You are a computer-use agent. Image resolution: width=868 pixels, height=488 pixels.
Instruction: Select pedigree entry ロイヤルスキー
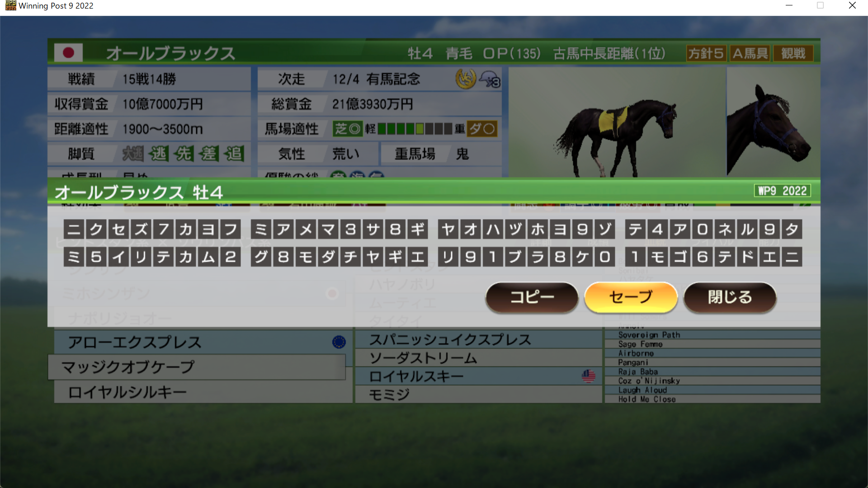[479, 376]
